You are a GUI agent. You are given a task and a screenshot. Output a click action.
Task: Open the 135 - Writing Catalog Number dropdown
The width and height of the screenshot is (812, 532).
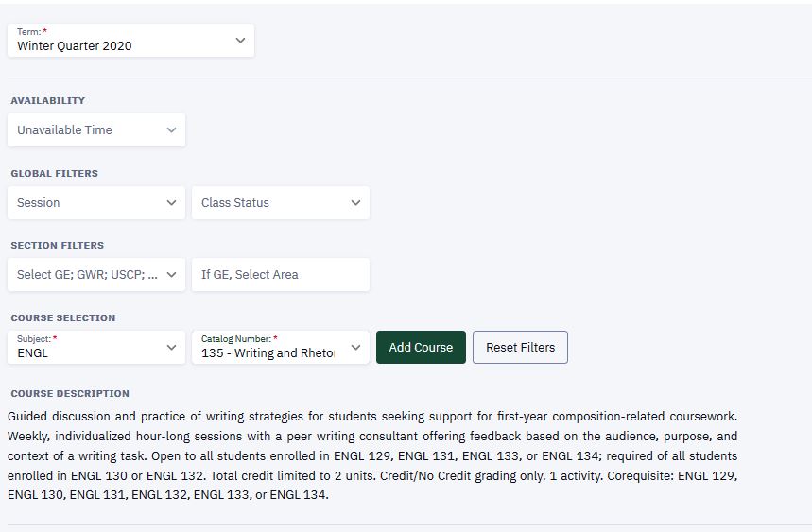(x=269, y=348)
